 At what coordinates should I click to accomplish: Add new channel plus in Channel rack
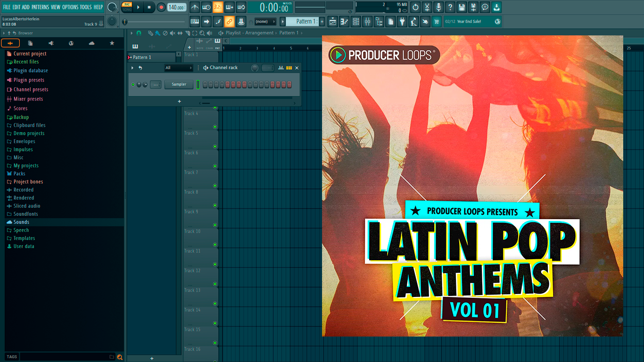pos(179,101)
